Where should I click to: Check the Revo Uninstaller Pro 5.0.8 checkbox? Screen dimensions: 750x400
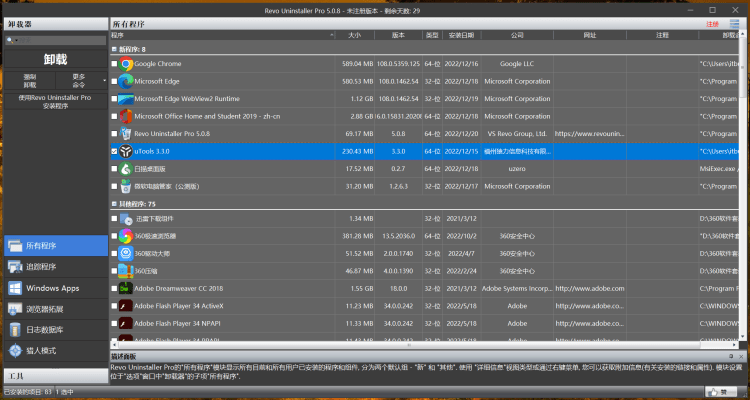coord(114,133)
